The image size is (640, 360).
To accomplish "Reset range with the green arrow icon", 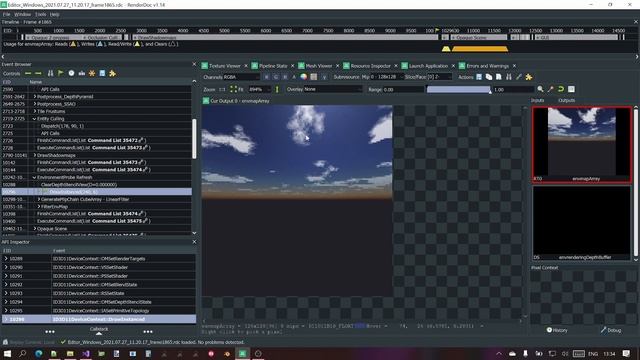I will 561,89.
